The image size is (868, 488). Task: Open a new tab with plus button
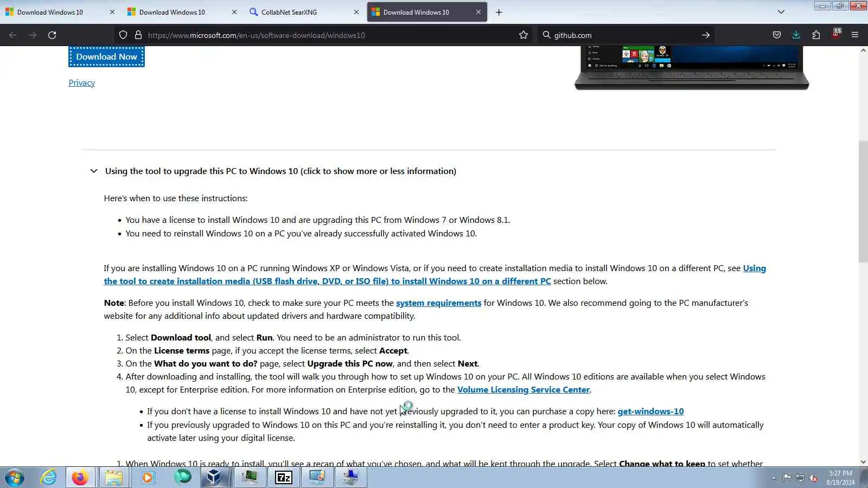click(499, 12)
